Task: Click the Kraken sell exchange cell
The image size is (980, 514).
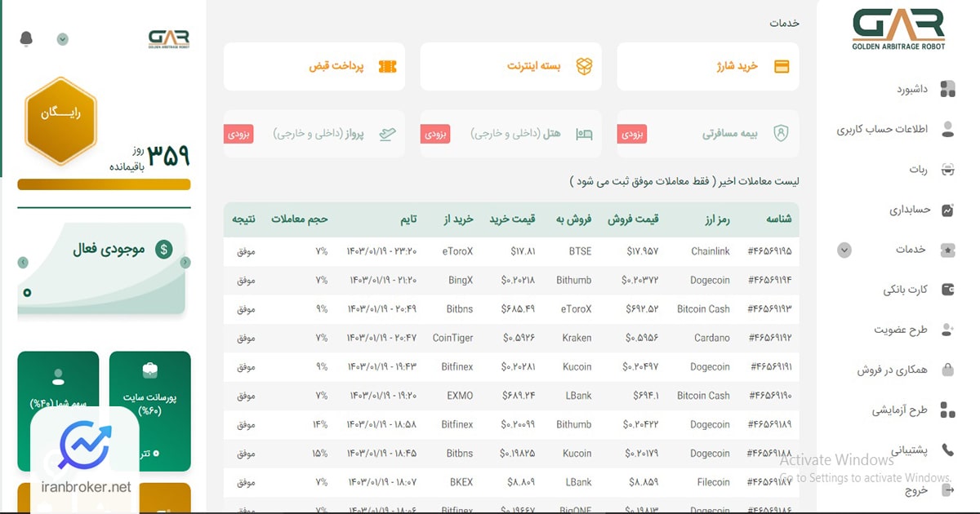Action: [x=577, y=338]
